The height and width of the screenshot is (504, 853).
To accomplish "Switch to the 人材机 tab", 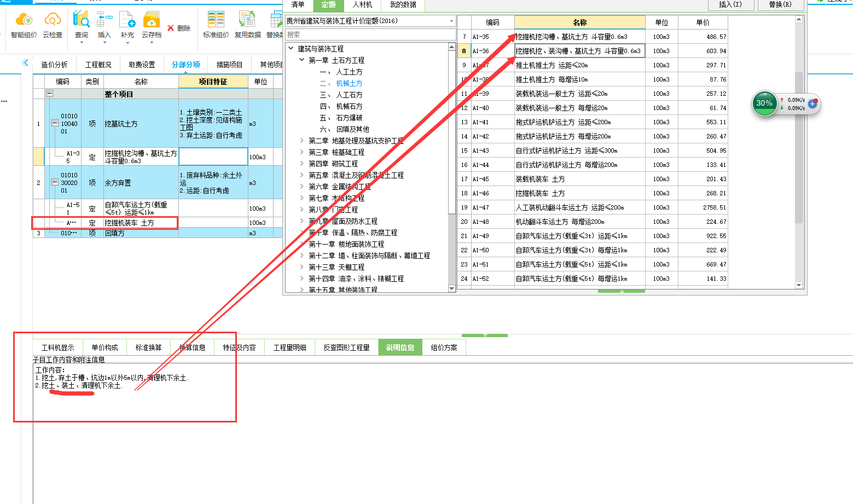I will [362, 5].
